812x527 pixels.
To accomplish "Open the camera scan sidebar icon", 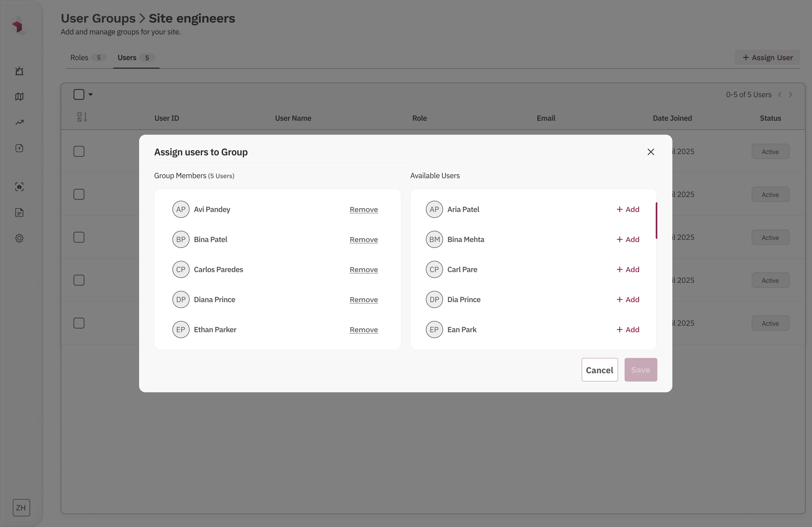I will 19,187.
